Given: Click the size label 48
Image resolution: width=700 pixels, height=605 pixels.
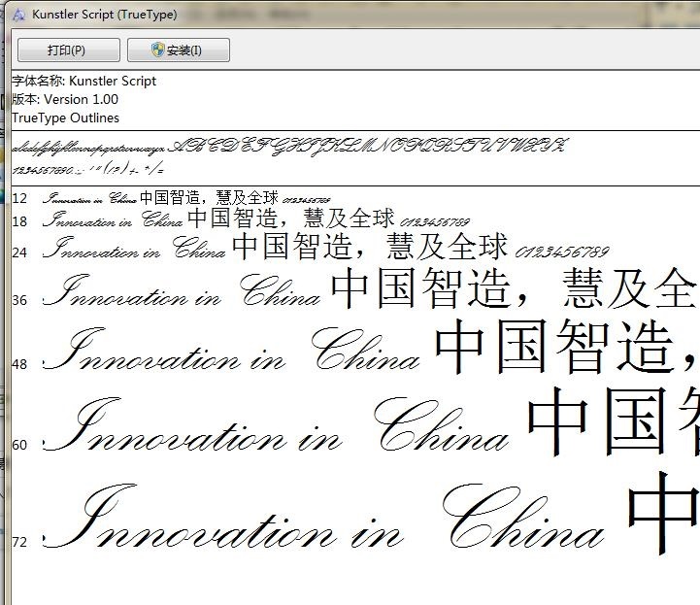Looking at the screenshot, I should click(x=19, y=364).
